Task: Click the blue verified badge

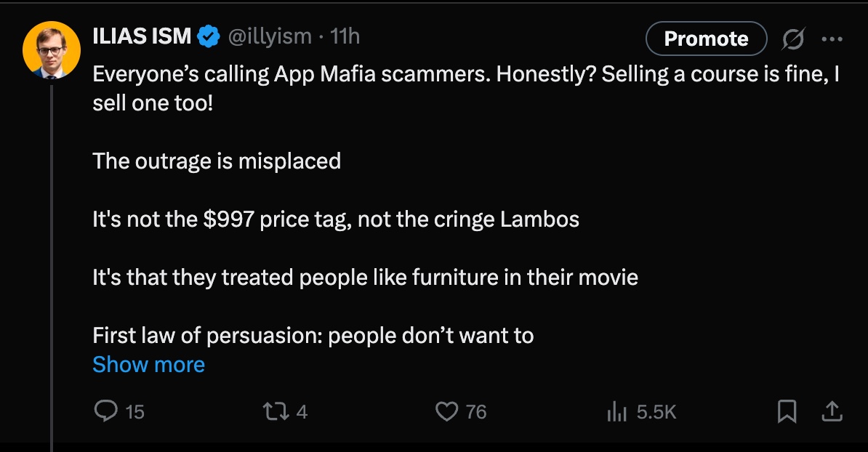Action: pos(209,37)
